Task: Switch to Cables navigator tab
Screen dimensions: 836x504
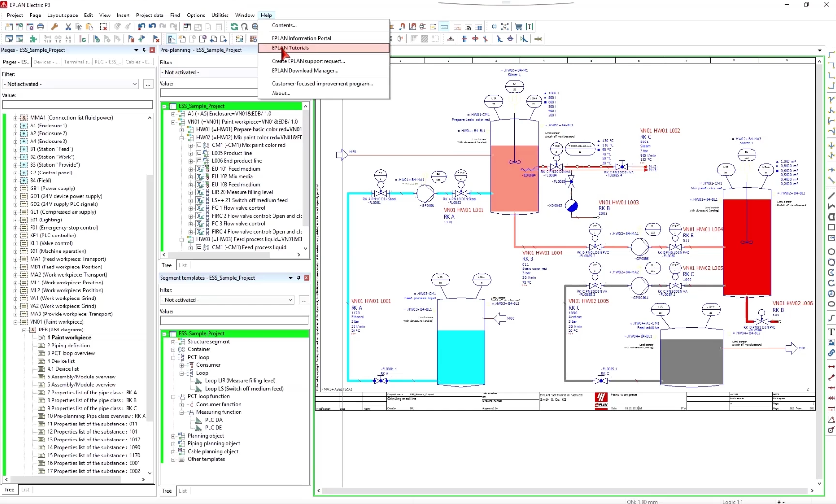Action: (139, 62)
